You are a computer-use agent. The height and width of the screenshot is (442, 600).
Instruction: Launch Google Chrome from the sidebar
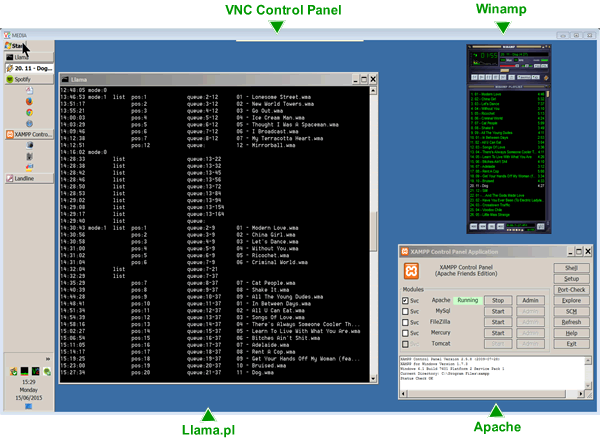click(x=29, y=113)
